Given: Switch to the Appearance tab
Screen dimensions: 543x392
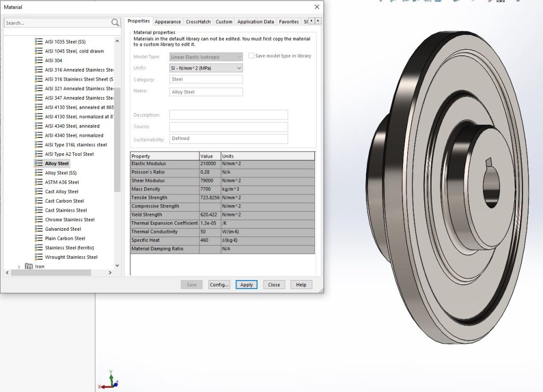Looking at the screenshot, I should tap(168, 21).
